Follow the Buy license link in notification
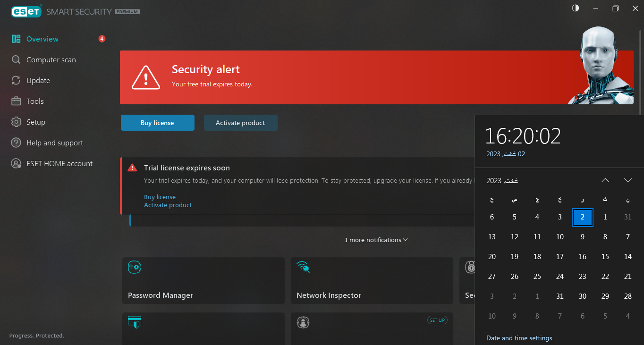The image size is (644, 345). click(x=160, y=197)
